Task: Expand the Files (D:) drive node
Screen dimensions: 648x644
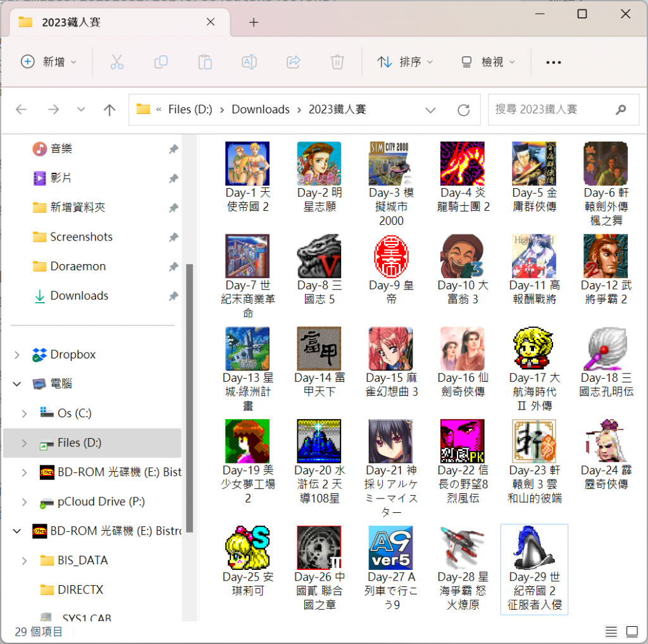Action: (x=25, y=443)
